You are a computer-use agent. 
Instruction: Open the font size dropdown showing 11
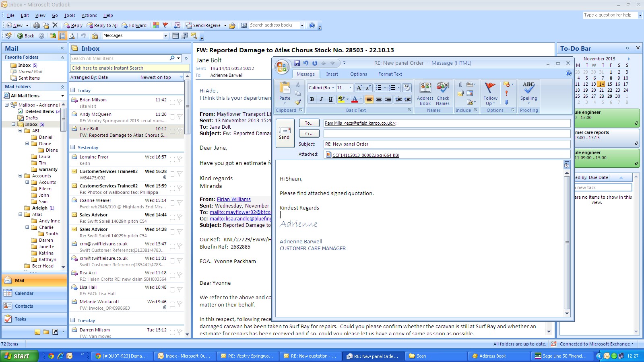coord(350,88)
